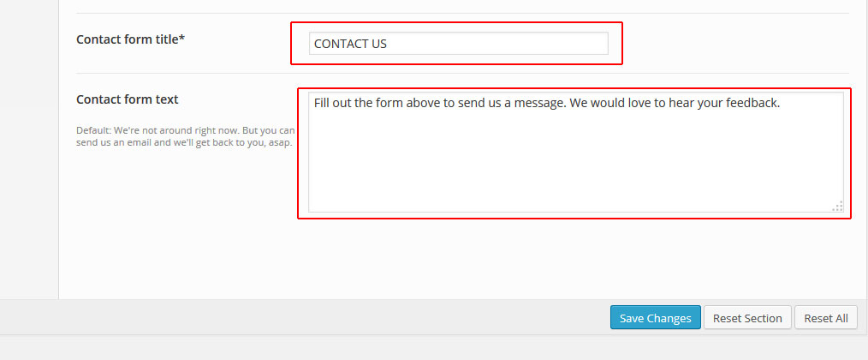Click the Save Changes button
Image resolution: width=868 pixels, height=360 pixels.
655,318
